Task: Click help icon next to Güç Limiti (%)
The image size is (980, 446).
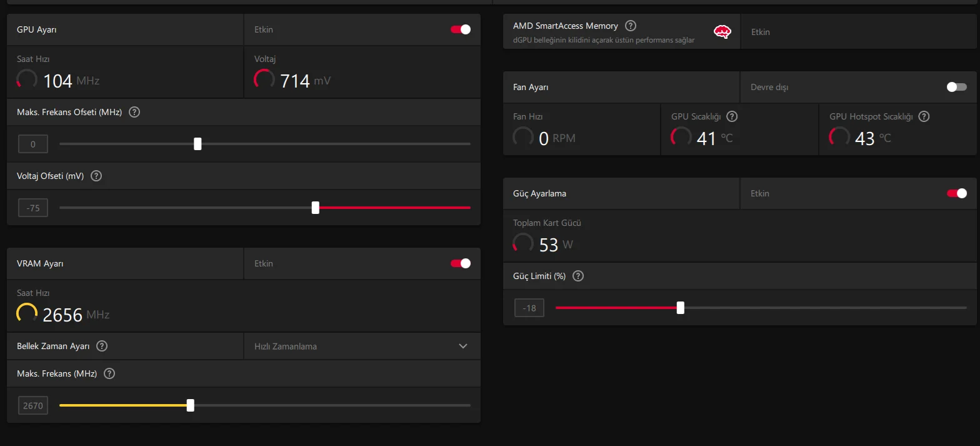Action: pyautogui.click(x=578, y=276)
